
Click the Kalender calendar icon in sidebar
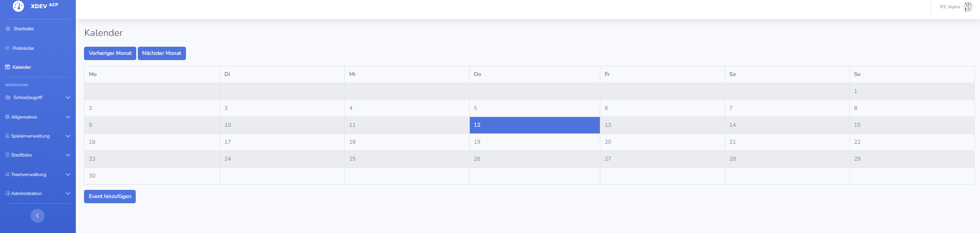[x=7, y=67]
